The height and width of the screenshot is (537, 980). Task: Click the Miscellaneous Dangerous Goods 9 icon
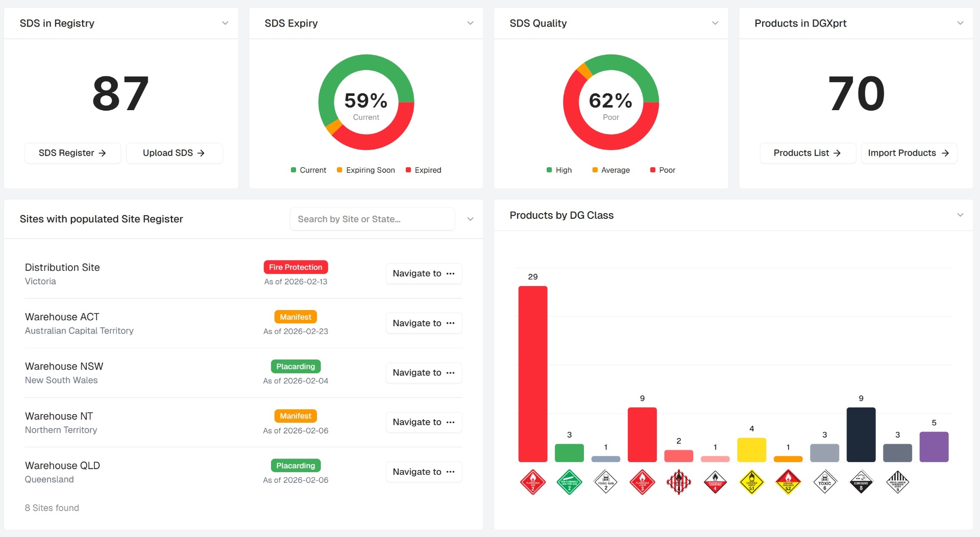pos(898,482)
